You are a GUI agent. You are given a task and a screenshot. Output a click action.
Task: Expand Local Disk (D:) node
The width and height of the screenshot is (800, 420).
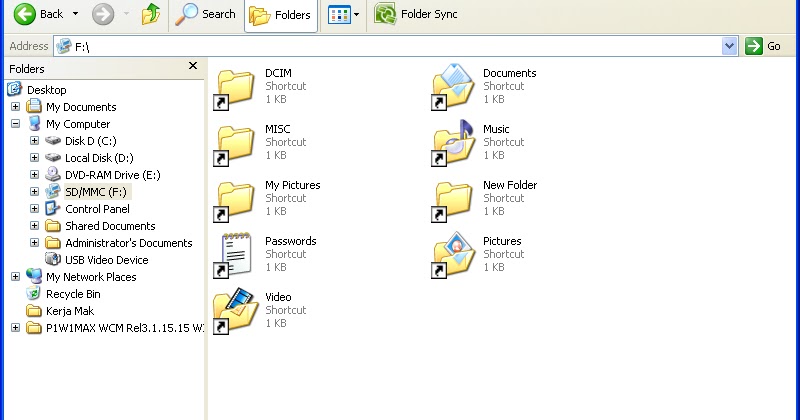click(x=34, y=158)
